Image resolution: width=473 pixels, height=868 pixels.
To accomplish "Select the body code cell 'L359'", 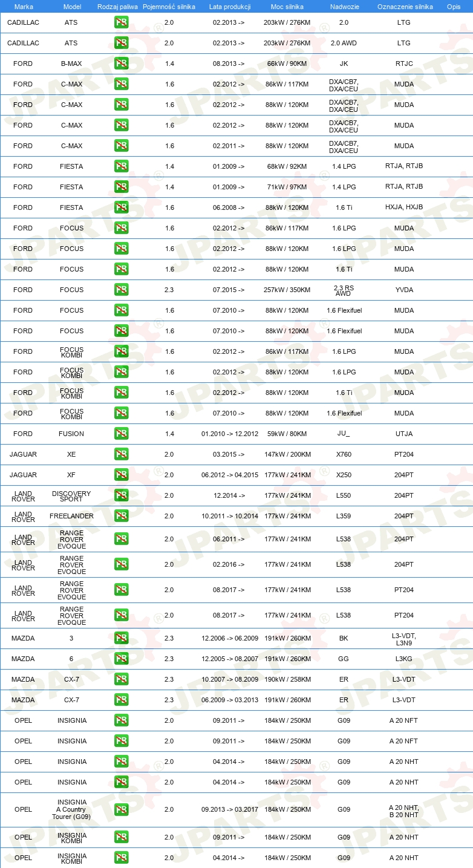I will (344, 516).
